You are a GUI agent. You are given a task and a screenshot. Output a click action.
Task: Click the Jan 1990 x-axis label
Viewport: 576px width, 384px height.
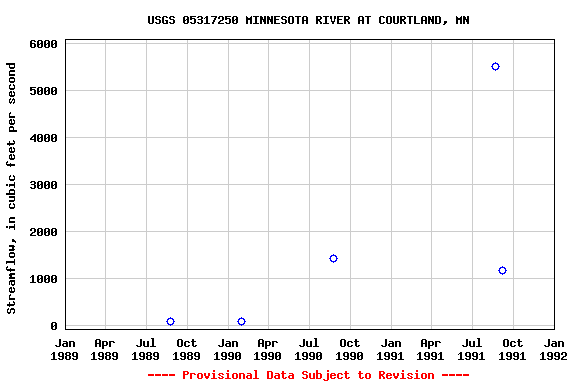228,349
